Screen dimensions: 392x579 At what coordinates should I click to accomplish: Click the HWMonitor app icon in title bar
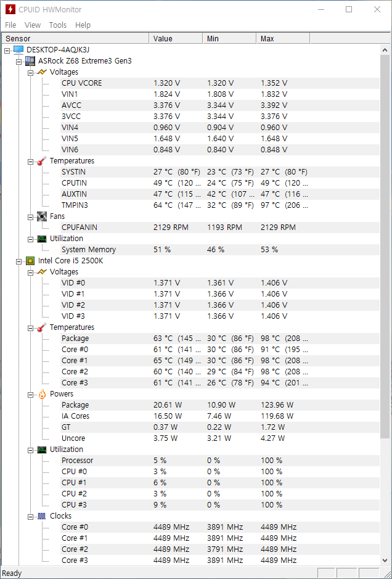point(10,9)
